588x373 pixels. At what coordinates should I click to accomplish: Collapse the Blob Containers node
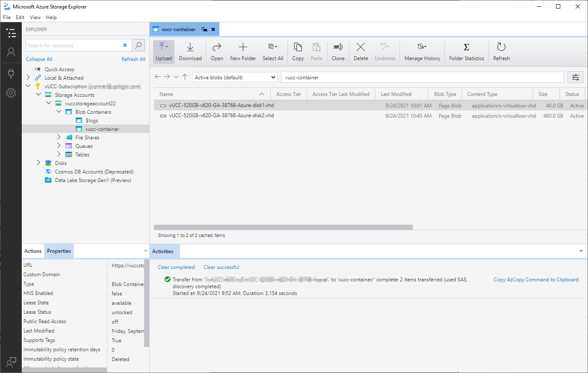pos(59,112)
